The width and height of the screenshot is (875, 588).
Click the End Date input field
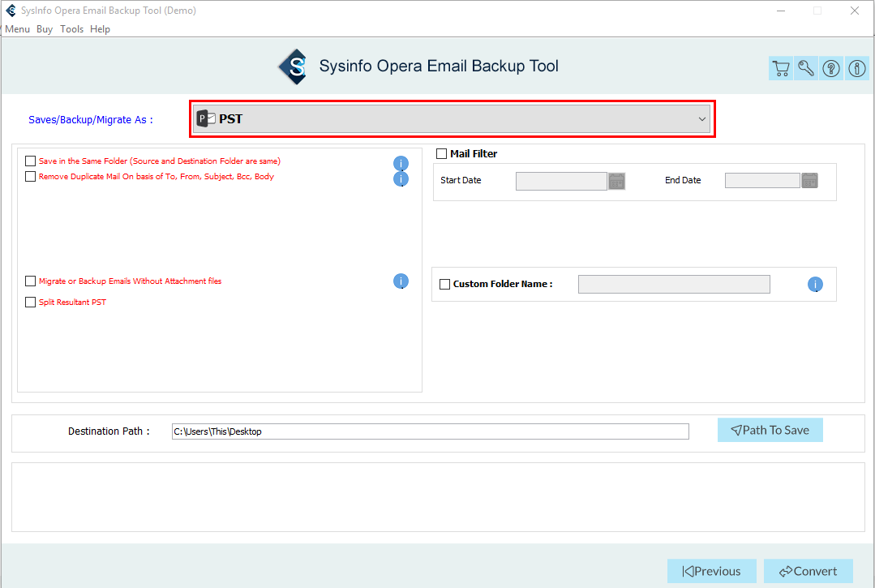pyautogui.click(x=762, y=181)
